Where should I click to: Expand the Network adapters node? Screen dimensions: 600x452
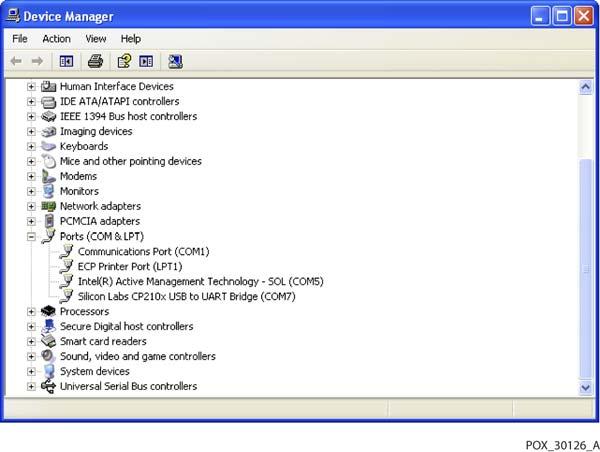[x=31, y=207]
